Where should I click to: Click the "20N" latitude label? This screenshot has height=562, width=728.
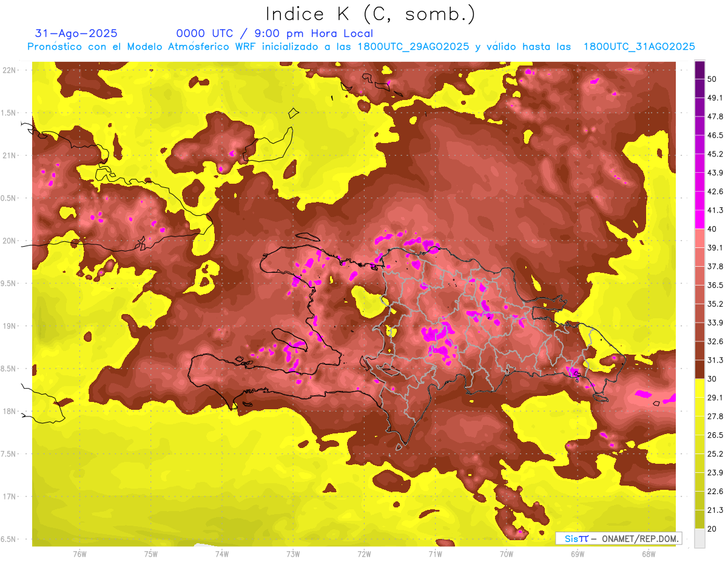pyautogui.click(x=9, y=241)
